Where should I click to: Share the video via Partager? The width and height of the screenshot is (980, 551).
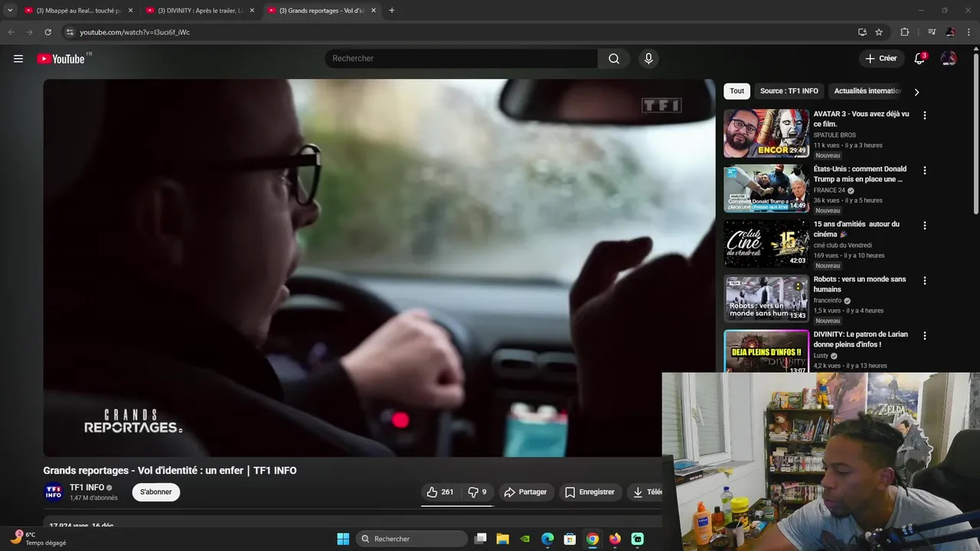point(525,492)
